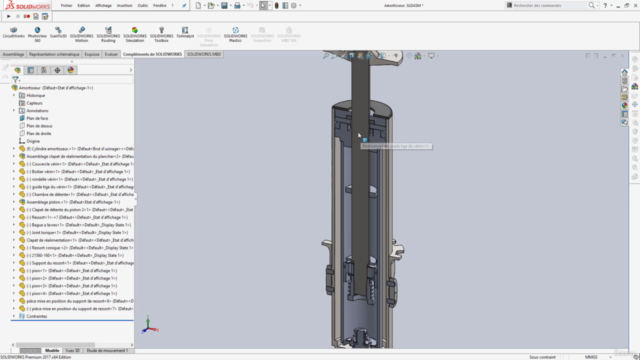
Task: Enable SOLIDWORKS Routing add-in
Action: pyautogui.click(x=108, y=34)
